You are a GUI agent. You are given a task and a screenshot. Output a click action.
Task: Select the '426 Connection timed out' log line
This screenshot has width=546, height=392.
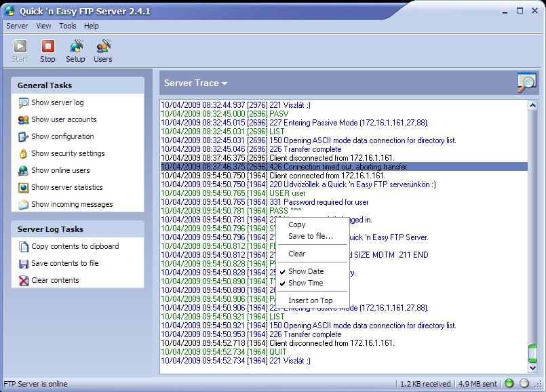pos(344,167)
